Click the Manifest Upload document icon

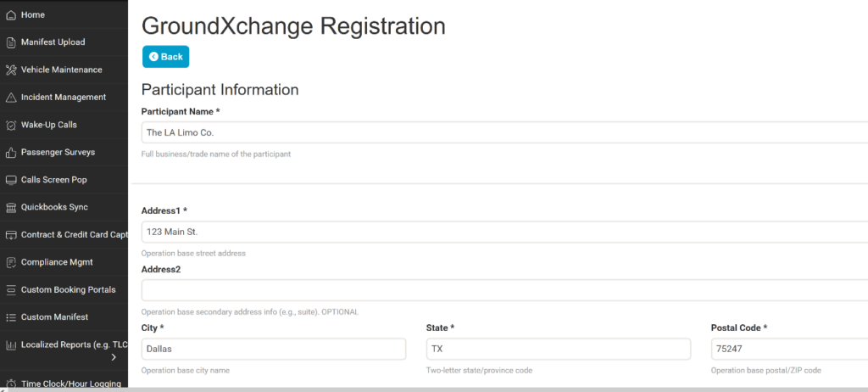coord(11,42)
